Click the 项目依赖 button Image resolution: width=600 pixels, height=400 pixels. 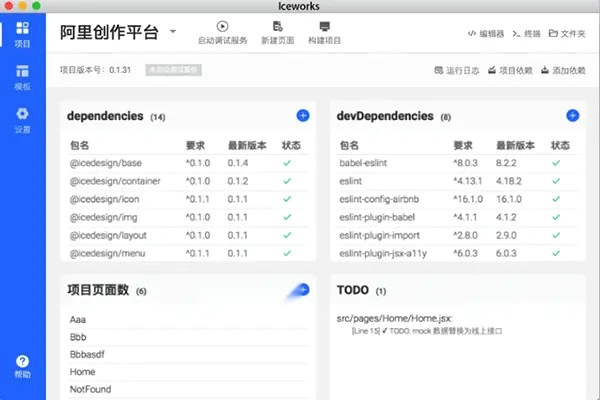click(512, 71)
